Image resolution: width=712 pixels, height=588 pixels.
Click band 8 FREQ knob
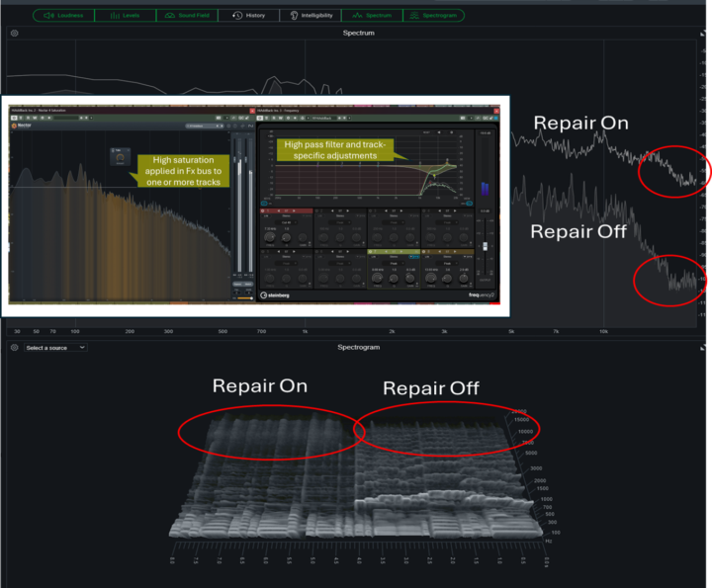[430, 278]
